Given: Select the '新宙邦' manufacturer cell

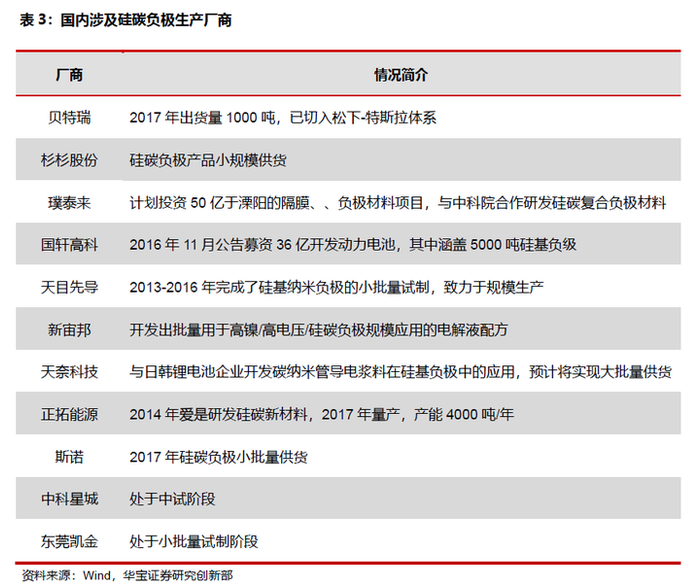Looking at the screenshot, I should [x=69, y=330].
